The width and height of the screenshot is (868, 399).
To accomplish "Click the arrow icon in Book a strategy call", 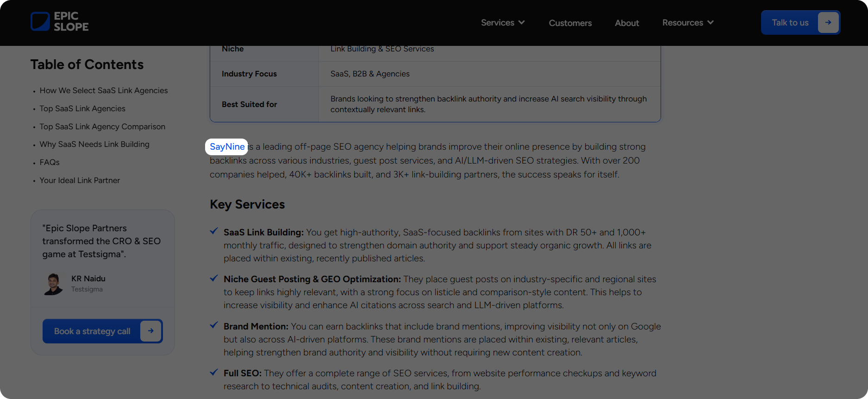I will pos(151,331).
